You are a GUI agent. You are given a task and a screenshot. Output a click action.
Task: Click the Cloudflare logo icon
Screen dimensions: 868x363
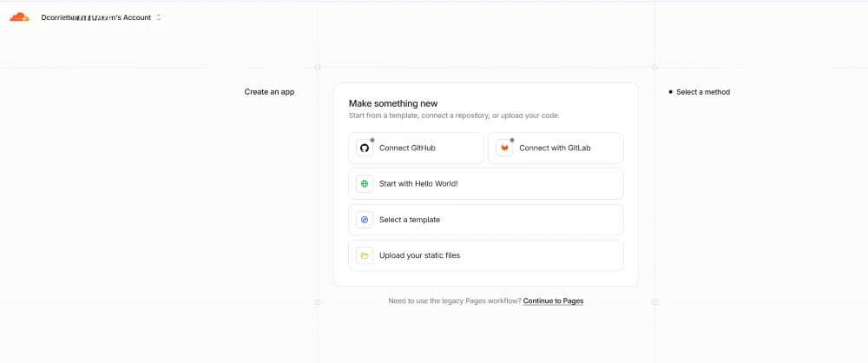click(x=19, y=17)
